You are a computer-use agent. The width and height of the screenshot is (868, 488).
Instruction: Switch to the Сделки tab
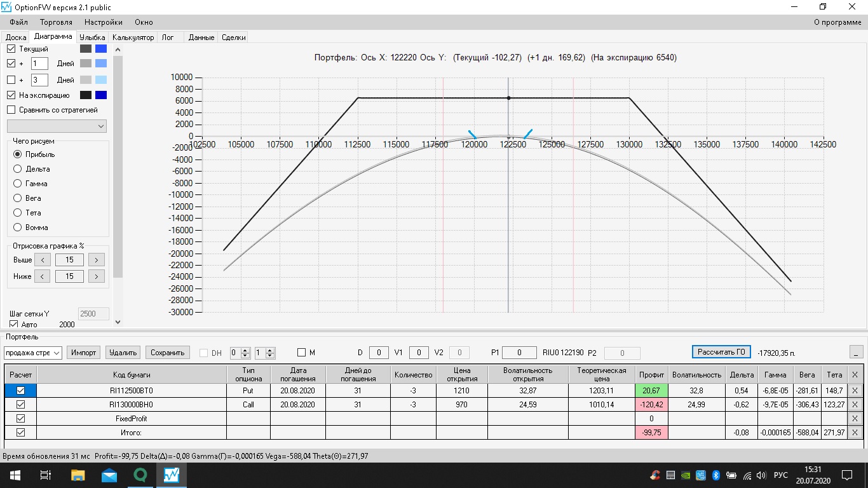pos(234,37)
